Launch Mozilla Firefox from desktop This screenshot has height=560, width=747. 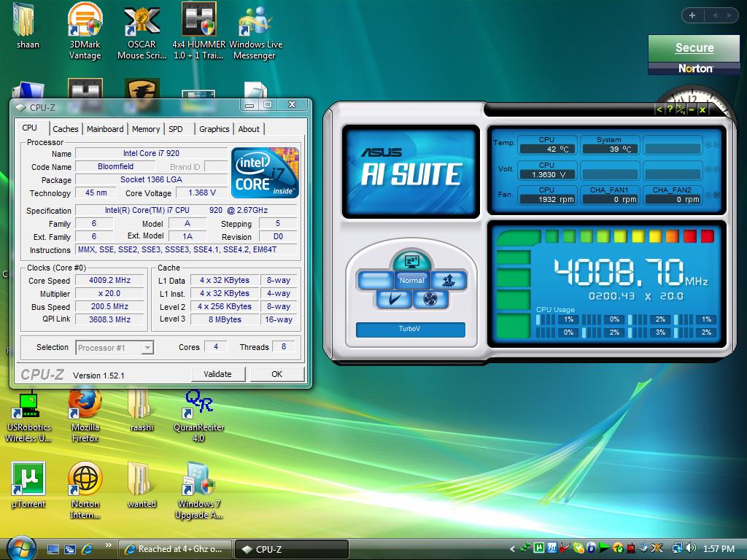pos(85,416)
